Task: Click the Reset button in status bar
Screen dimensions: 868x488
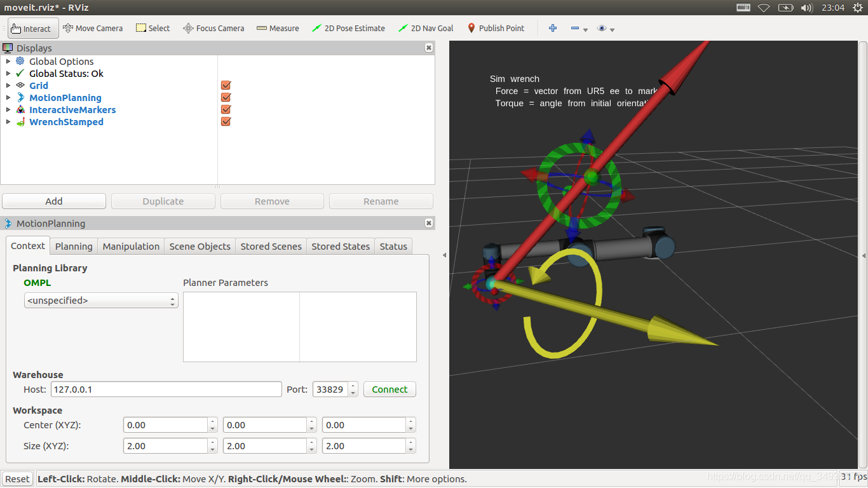Action: (18, 478)
